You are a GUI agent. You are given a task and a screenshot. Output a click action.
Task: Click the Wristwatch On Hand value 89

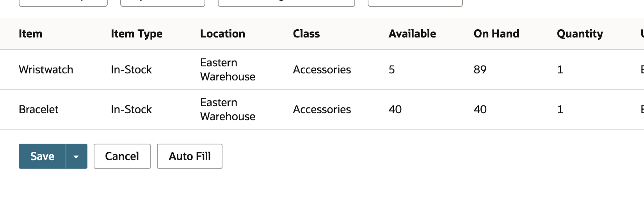pyautogui.click(x=480, y=69)
